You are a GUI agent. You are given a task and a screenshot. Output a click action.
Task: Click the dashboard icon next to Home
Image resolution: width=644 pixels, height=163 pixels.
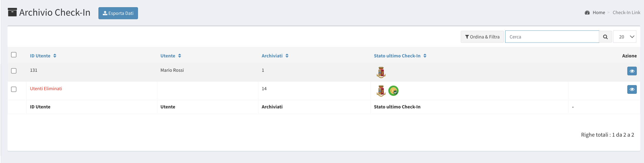587,13
